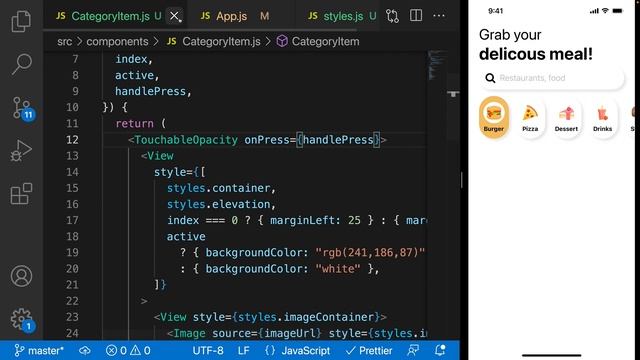Open the feedback icon in status bar
This screenshot has width=640, height=360.
tap(413, 350)
